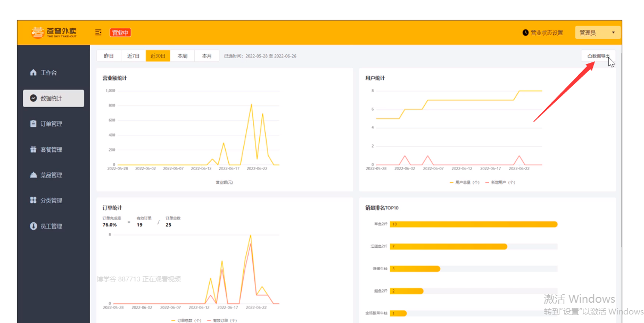This screenshot has height=323, width=644.
Task: Click 用户统计 card title
Action: tap(375, 78)
